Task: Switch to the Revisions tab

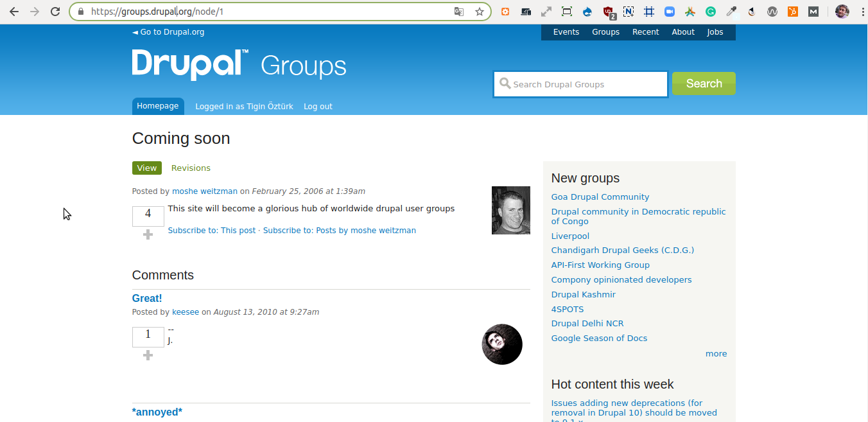Action: (191, 168)
